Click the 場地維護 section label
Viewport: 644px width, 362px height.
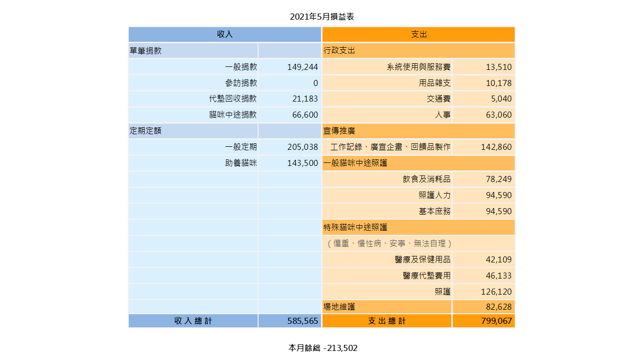point(339,307)
